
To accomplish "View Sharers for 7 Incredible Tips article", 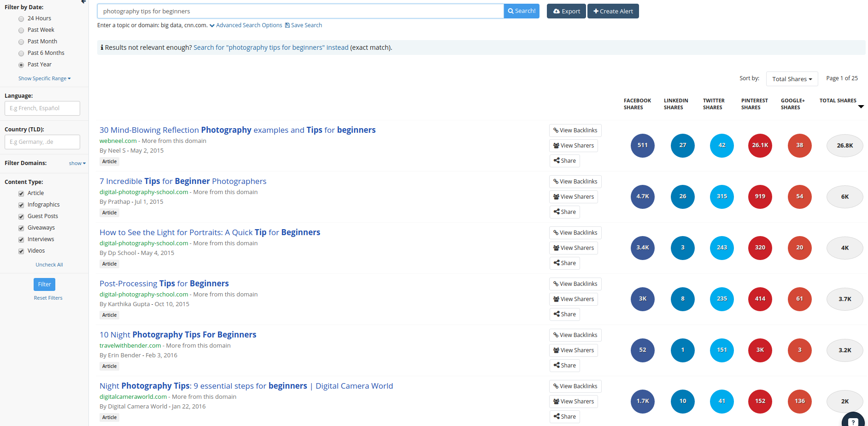I will click(x=573, y=197).
